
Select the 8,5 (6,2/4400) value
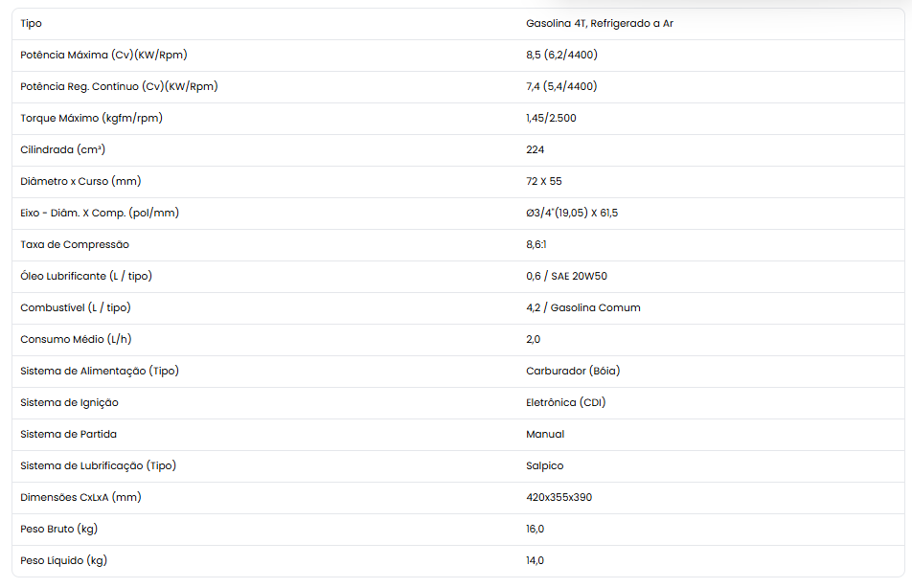(561, 55)
